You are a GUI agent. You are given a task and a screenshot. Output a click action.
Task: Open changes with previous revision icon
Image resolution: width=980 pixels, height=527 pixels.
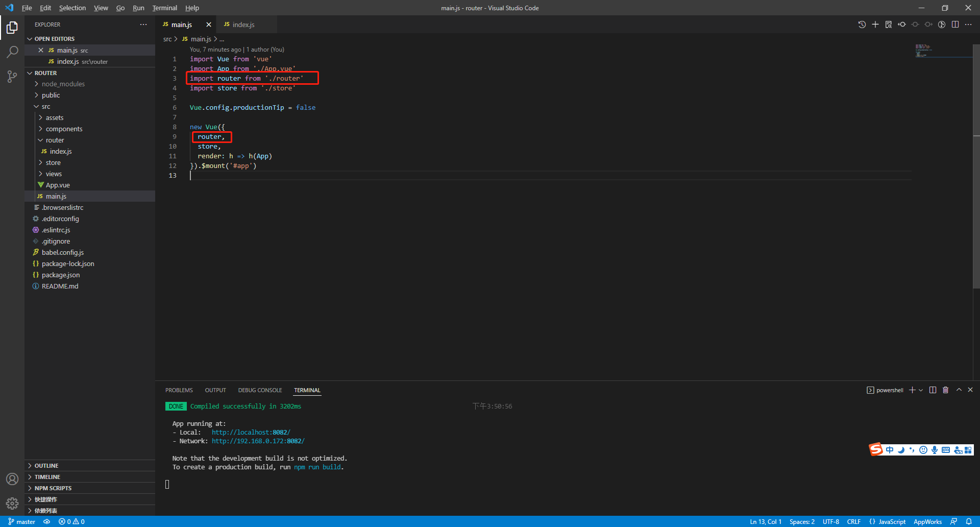pyautogui.click(x=902, y=25)
